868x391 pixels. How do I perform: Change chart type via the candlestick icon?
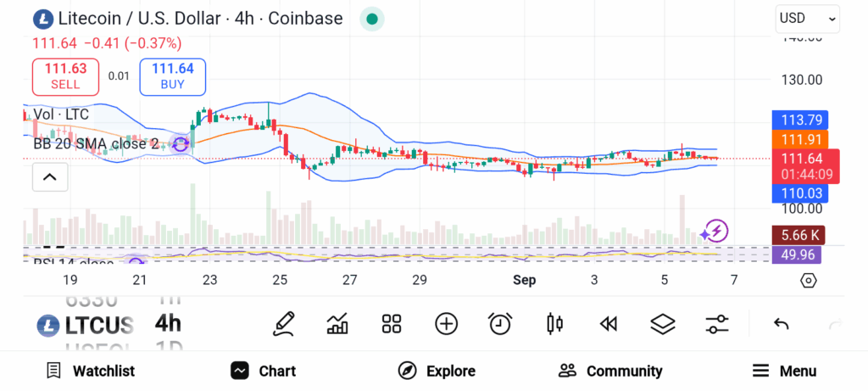[555, 323]
